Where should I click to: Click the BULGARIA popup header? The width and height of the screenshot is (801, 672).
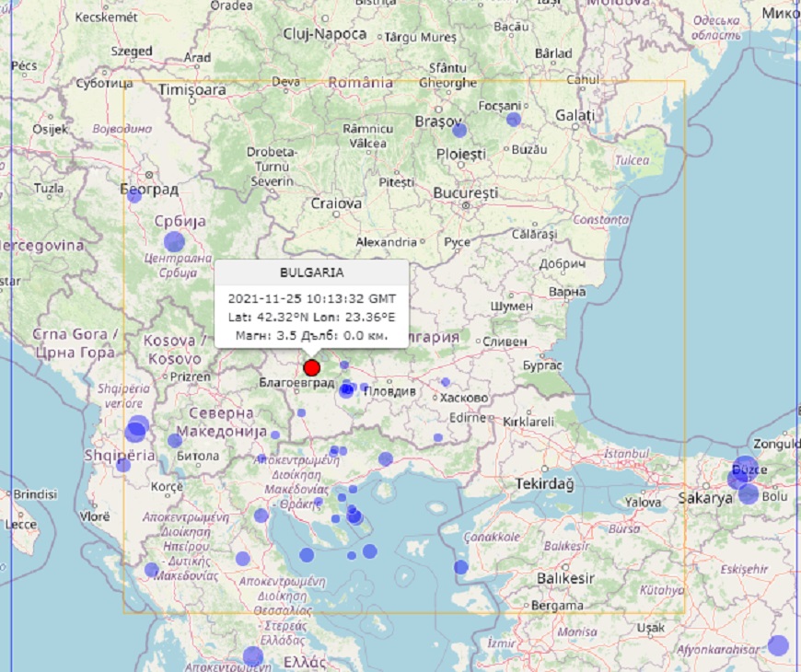tap(311, 272)
